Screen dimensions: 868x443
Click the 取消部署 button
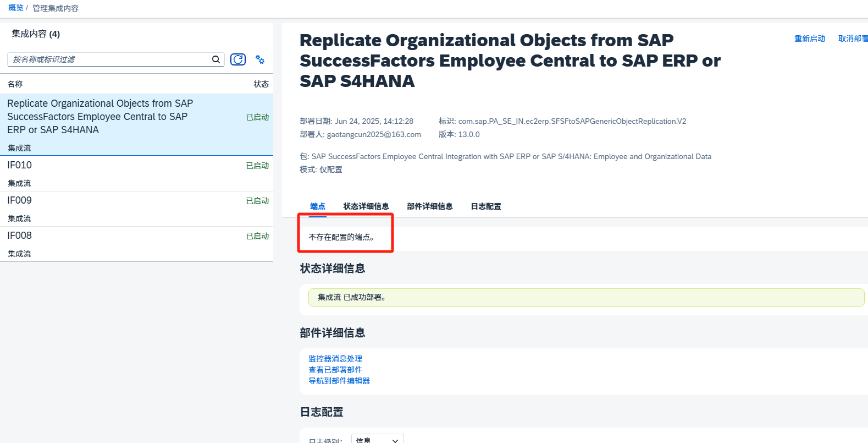pos(853,39)
